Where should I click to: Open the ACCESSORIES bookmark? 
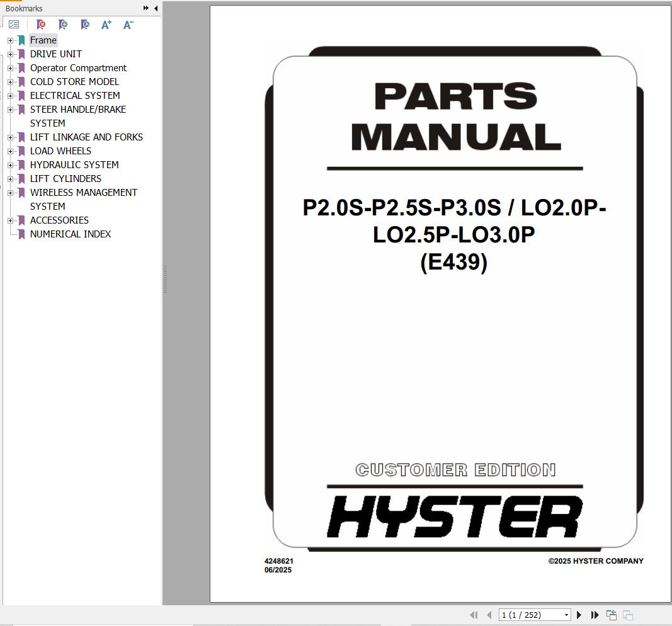point(59,220)
